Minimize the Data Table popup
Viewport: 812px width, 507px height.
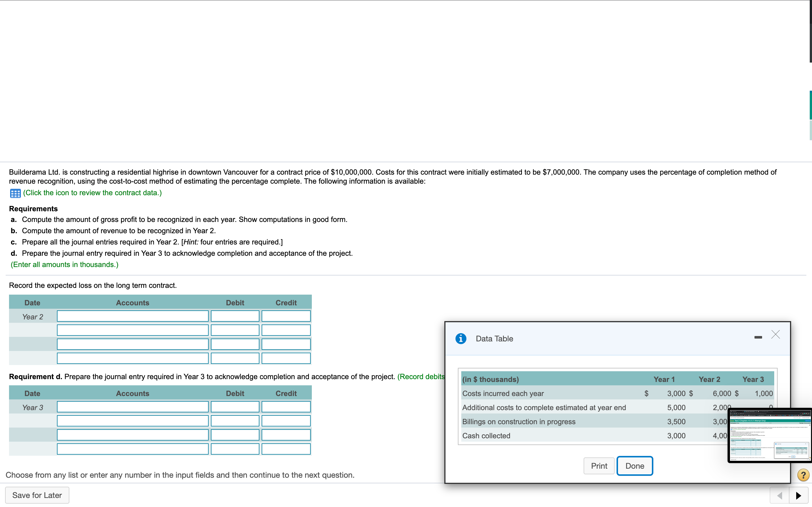click(758, 337)
